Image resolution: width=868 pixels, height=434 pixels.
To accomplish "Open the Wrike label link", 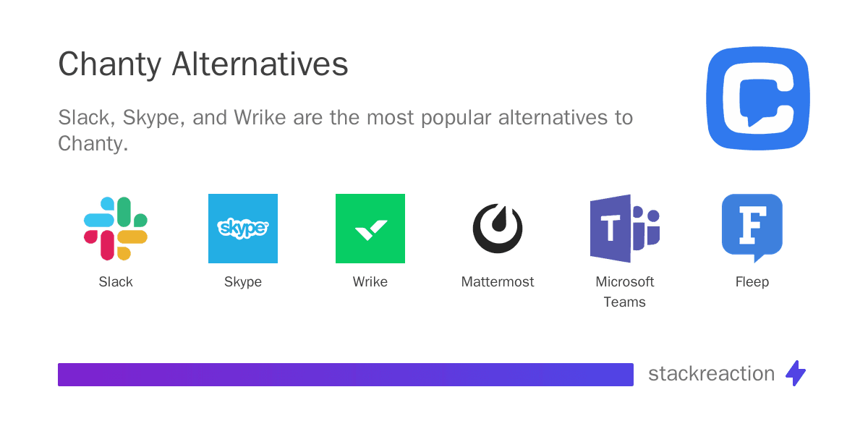I will [x=370, y=282].
